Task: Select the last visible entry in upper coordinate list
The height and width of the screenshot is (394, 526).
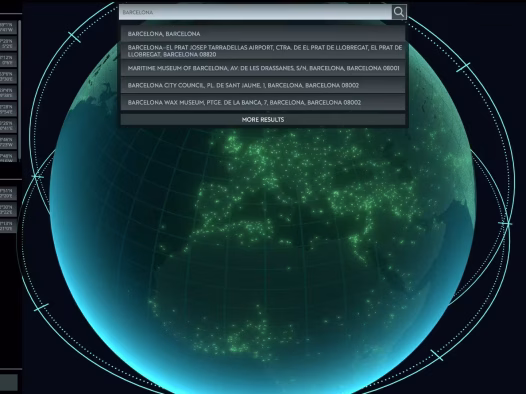Action: pos(8,157)
